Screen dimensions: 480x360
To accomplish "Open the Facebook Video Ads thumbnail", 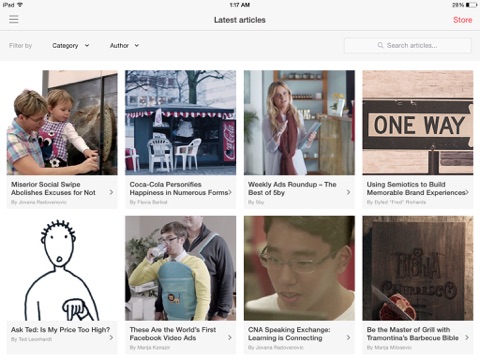I will 180,268.
